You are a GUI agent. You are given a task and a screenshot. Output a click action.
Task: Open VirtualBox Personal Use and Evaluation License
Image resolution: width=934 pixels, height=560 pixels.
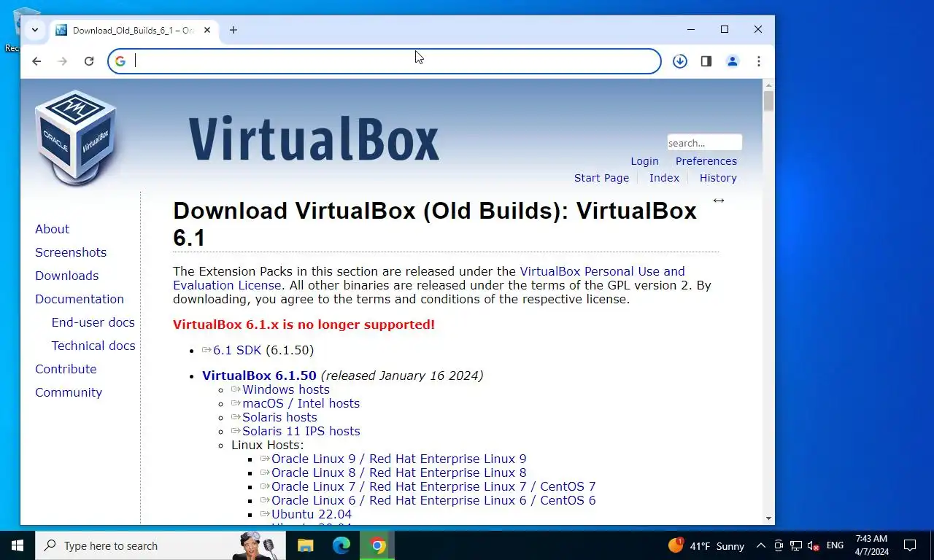tap(429, 278)
